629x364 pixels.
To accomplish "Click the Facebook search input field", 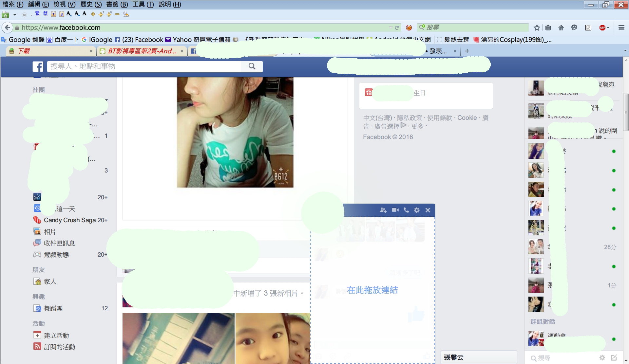I will pyautogui.click(x=144, y=66).
